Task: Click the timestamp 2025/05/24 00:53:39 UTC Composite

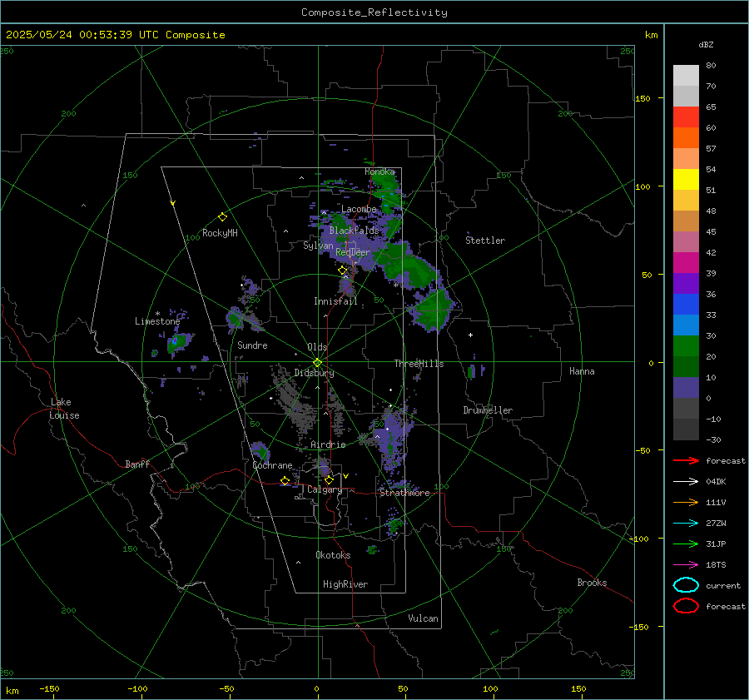Action: tap(115, 35)
